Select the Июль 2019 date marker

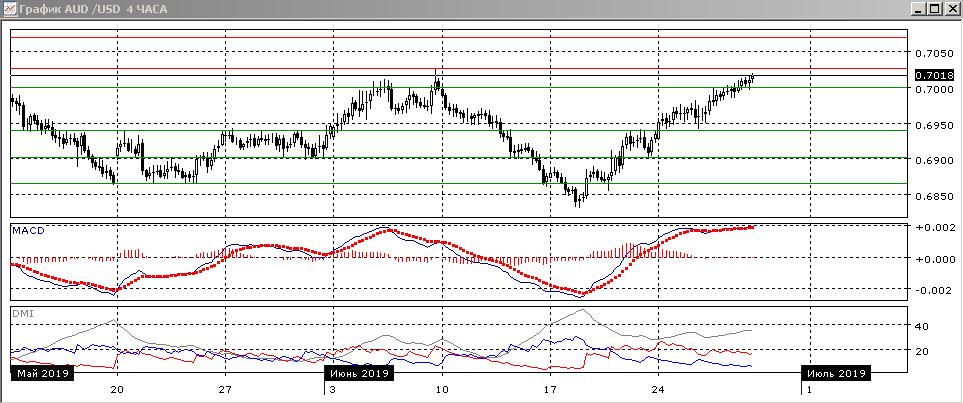pos(836,373)
